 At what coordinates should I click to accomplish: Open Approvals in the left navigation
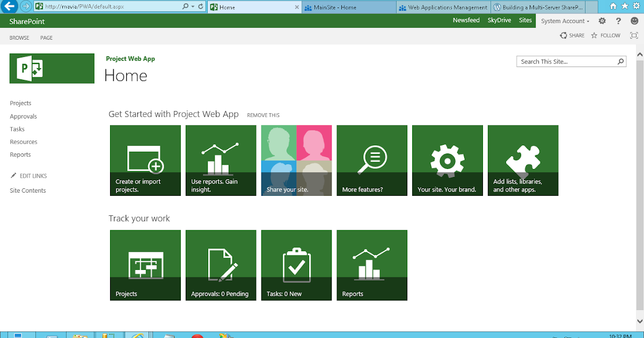[x=23, y=116]
